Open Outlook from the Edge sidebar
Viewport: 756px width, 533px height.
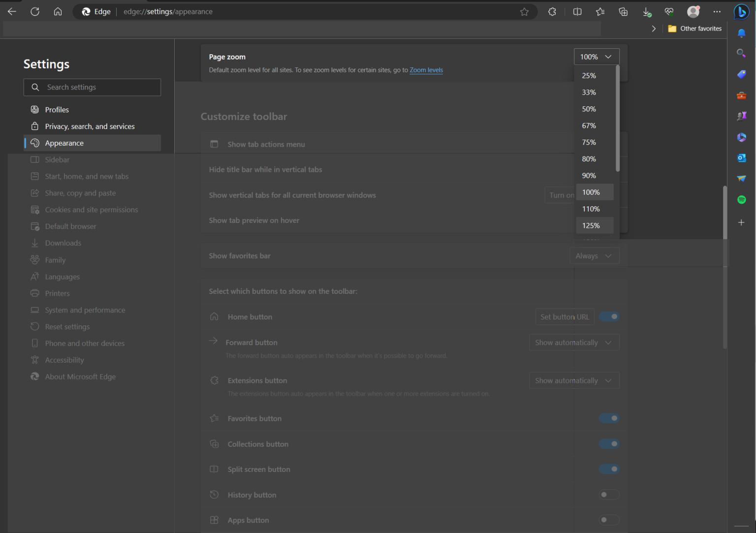[x=741, y=158]
